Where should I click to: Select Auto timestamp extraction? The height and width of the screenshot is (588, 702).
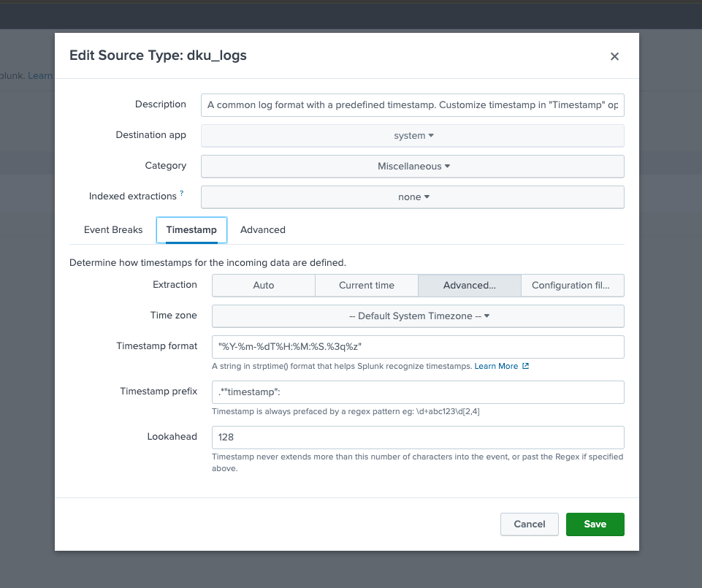tap(263, 285)
